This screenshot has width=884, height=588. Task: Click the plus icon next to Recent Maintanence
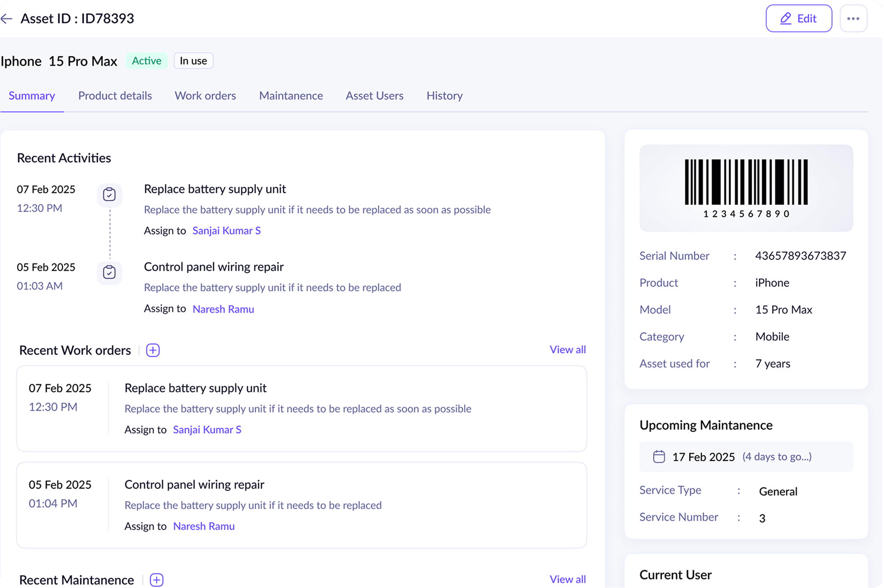(x=157, y=580)
